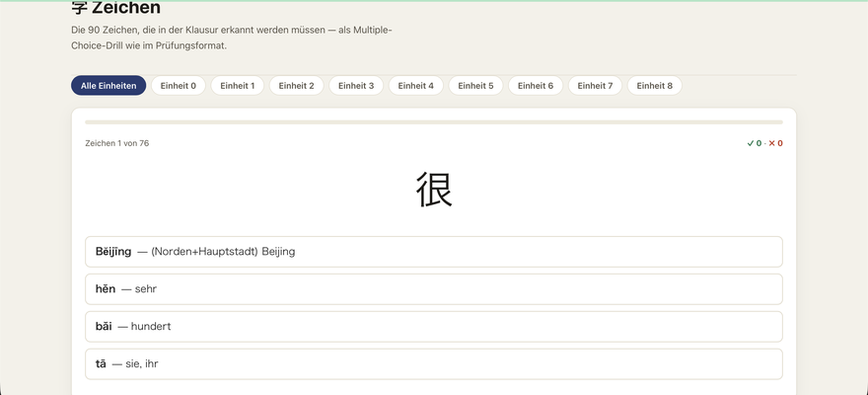This screenshot has height=395, width=868.
Task: Switch to Einheit 0 filter
Action: [x=179, y=86]
